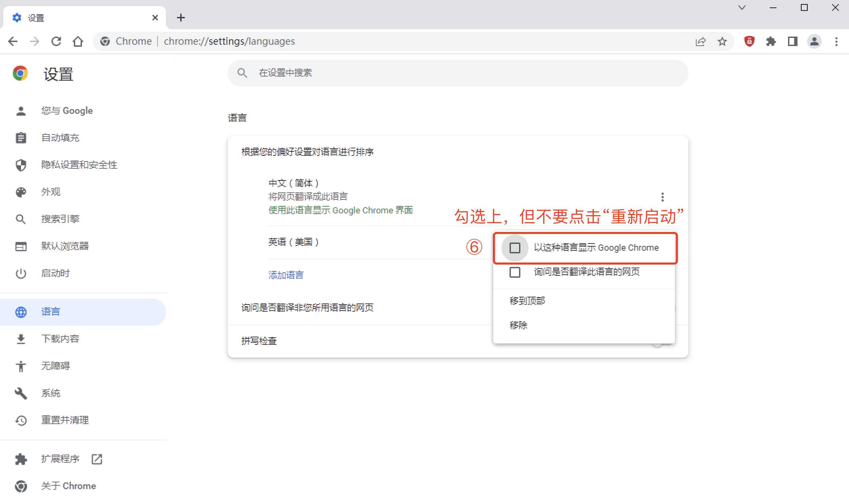Open the tab search dropdown arrow
This screenshot has height=504, width=849.
(742, 7)
